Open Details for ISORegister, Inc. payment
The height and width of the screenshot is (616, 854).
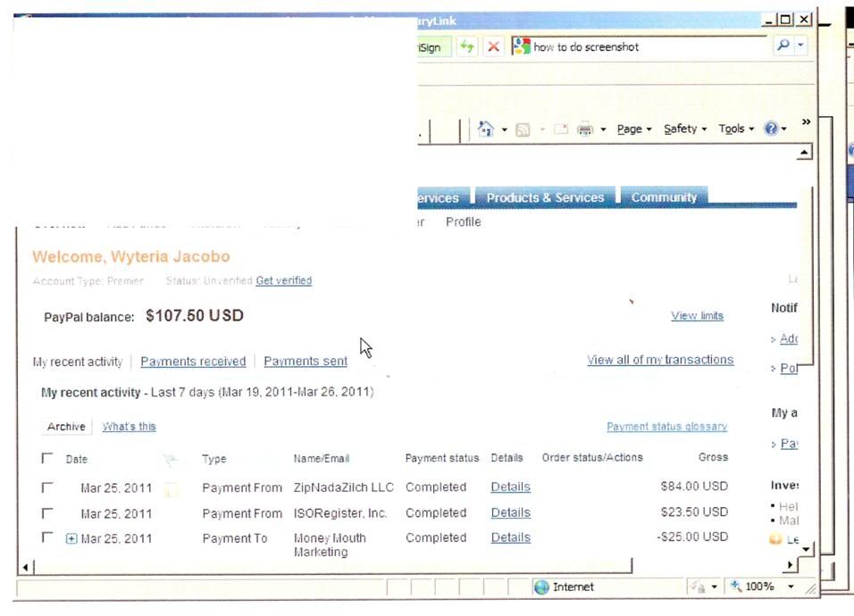tap(510, 512)
